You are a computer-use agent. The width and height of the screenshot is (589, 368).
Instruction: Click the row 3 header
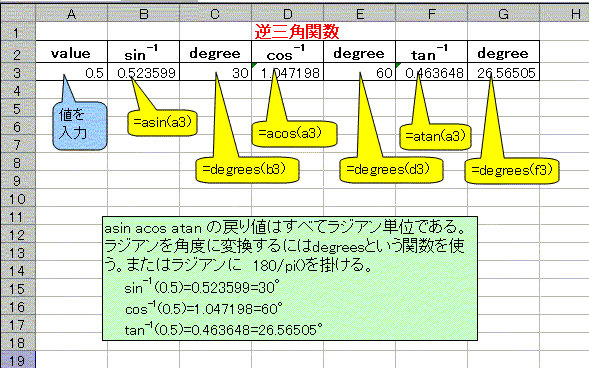point(17,72)
